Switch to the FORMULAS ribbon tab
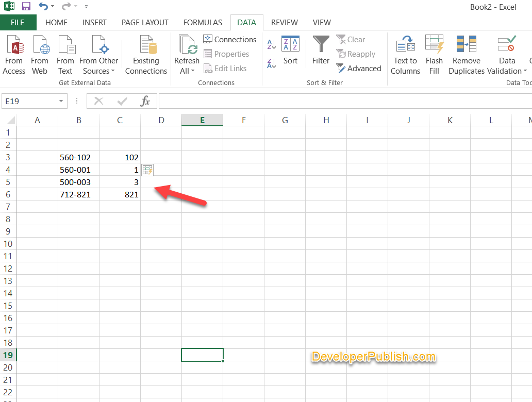Screen dimensions: 532x402 pyautogui.click(x=203, y=22)
